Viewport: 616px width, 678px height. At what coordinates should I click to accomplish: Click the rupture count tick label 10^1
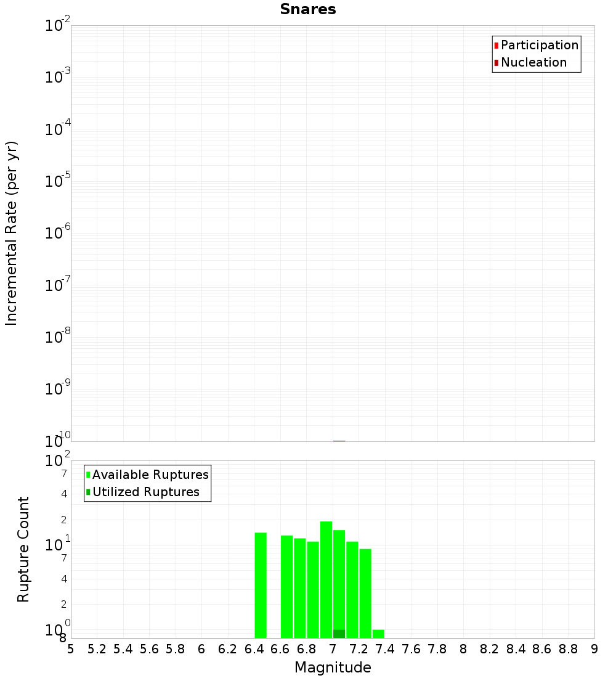(57, 544)
